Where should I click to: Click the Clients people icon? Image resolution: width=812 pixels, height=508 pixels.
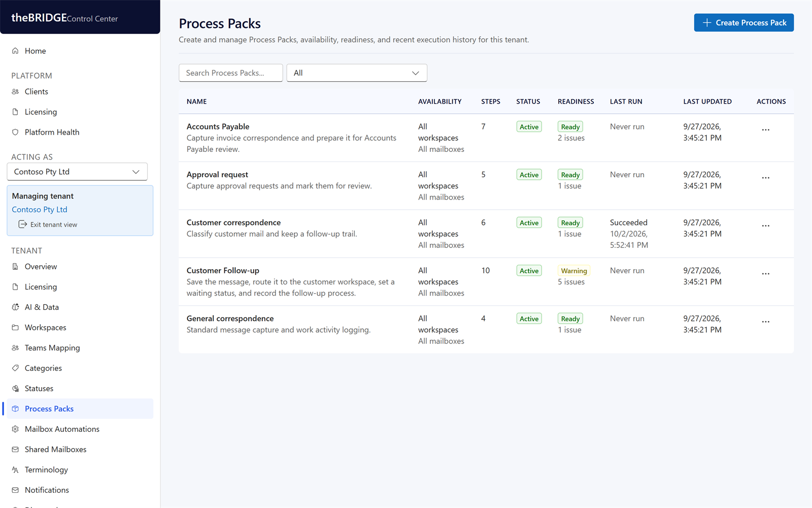[15, 91]
